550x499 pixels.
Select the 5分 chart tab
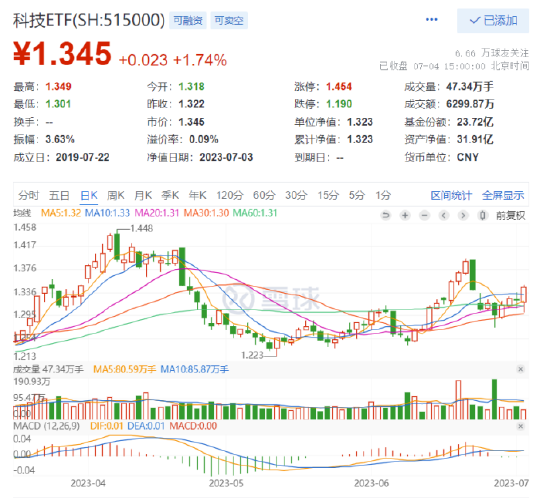(357, 195)
